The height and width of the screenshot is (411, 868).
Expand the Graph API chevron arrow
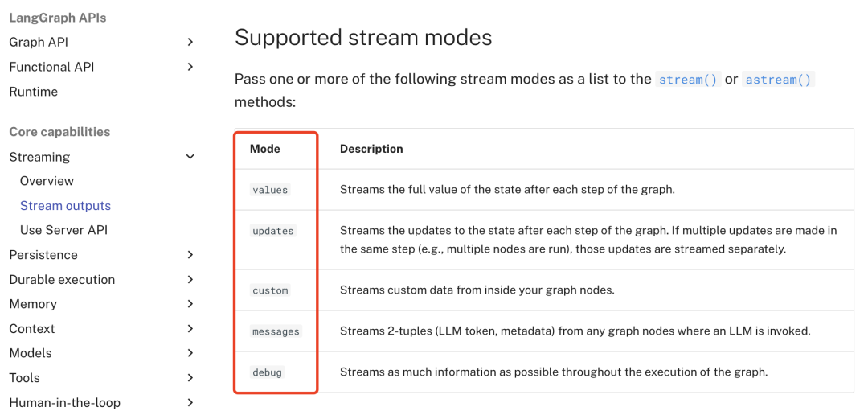190,42
